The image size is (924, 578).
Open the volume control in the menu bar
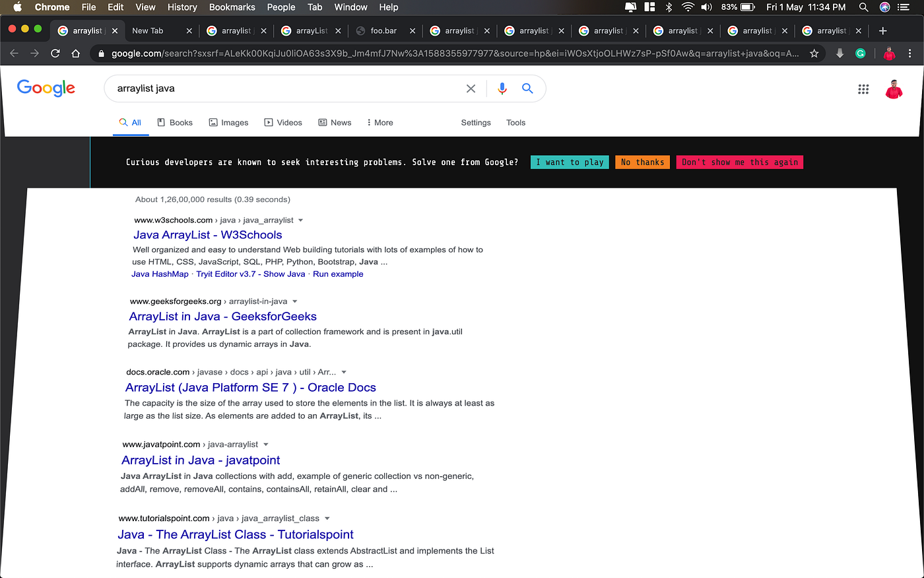(x=707, y=7)
